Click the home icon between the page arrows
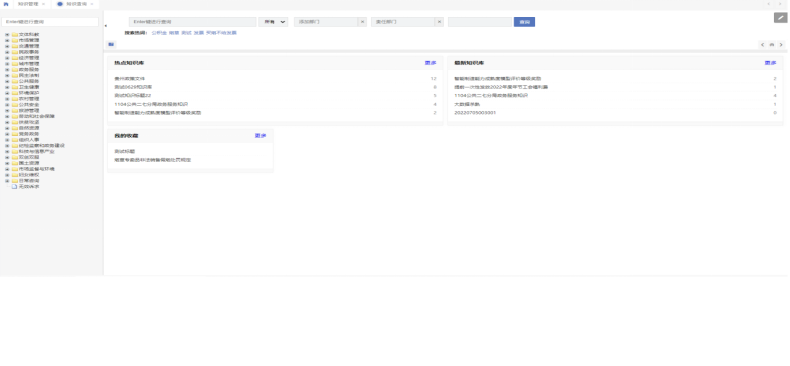Viewport: 790px width, 366px height. pos(771,45)
